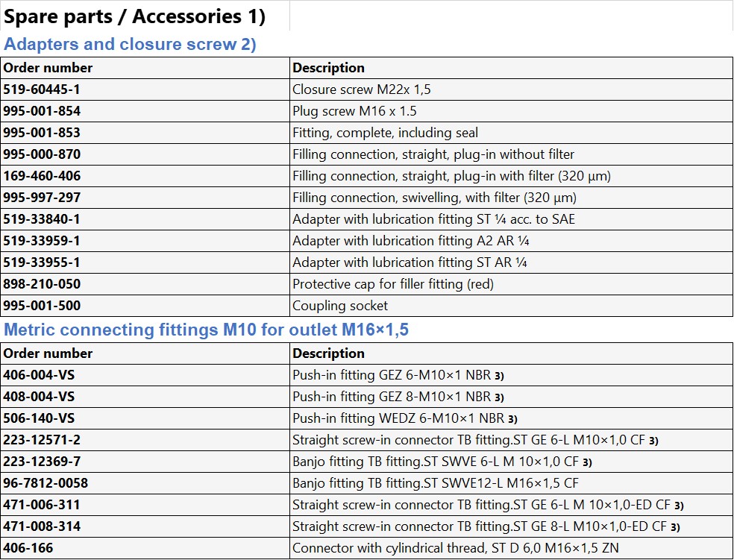
Task: Select the Plug screw M16 x 1.5 description
Action: (x=354, y=111)
